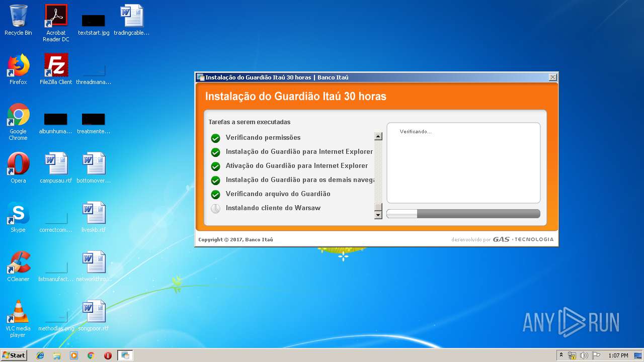The width and height of the screenshot is (644, 362).
Task: Open FileZilla Client desktop shortcut
Action: [56, 69]
